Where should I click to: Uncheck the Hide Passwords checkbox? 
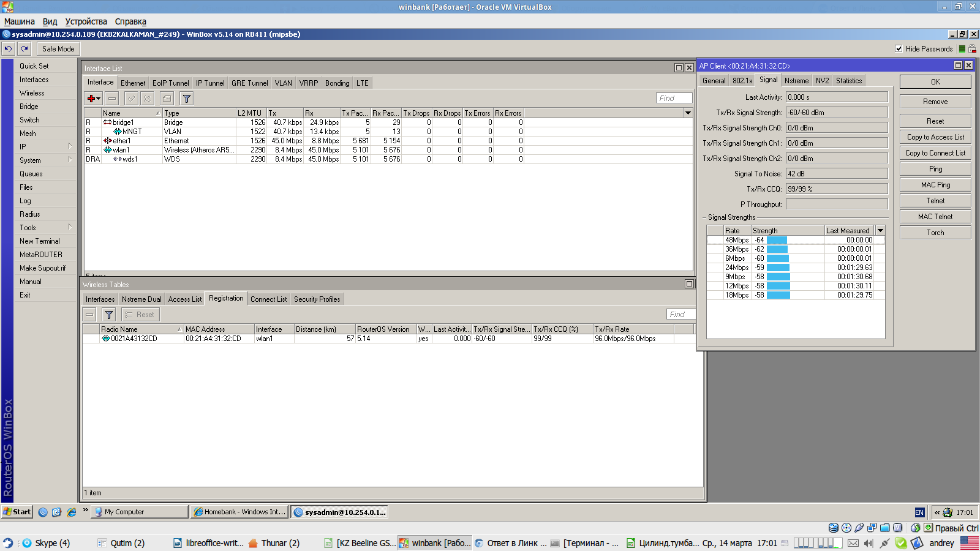click(899, 48)
